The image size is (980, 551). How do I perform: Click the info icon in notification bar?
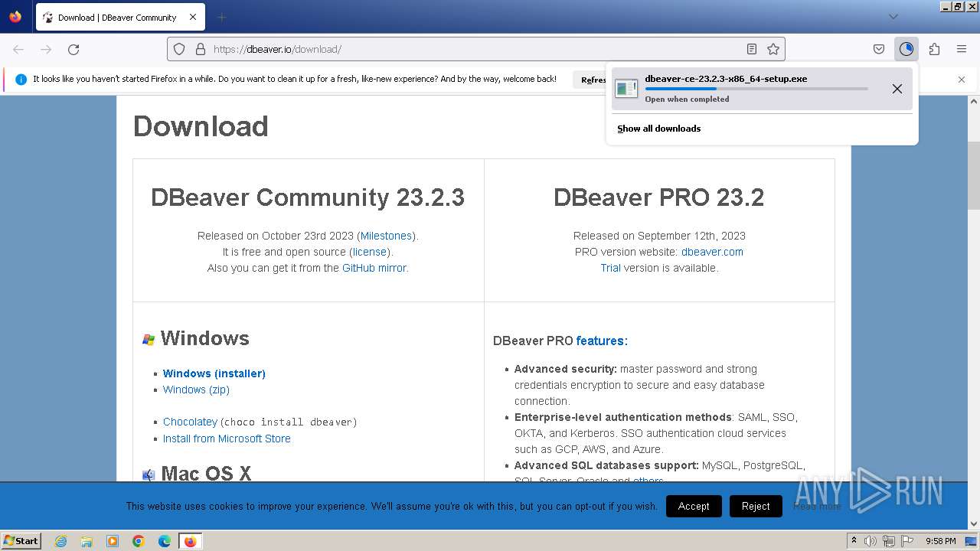pos(21,80)
